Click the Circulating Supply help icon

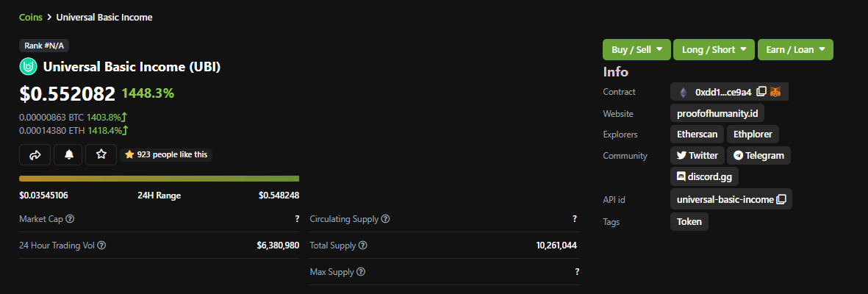tap(385, 219)
